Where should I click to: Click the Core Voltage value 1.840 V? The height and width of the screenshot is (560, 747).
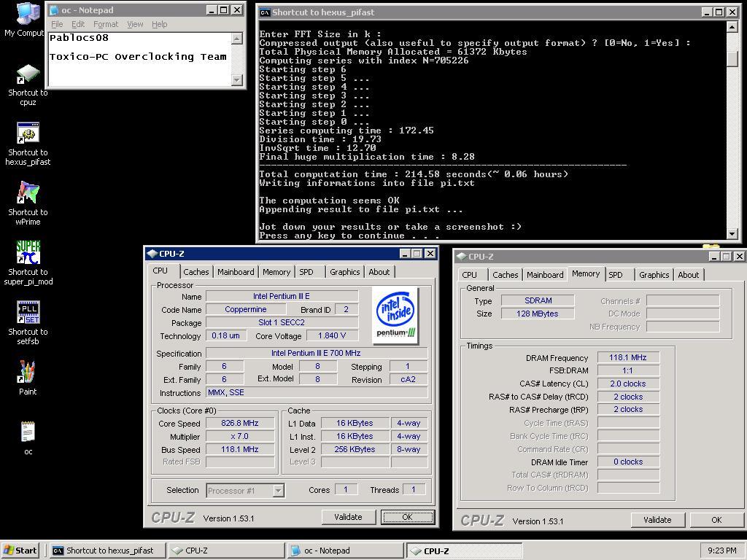(332, 335)
